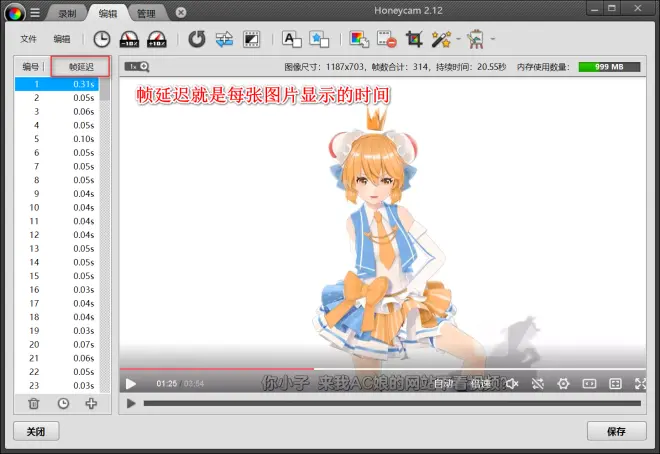Click the slow down -10% speed icon
This screenshot has width=660, height=454.
click(129, 39)
